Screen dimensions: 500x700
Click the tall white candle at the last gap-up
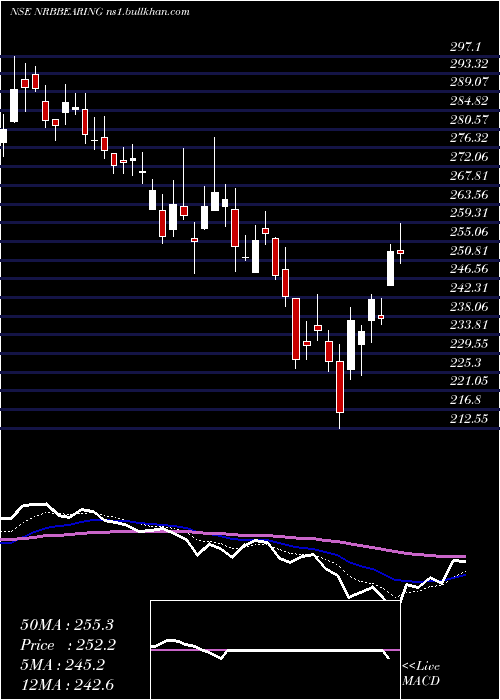coord(390,268)
